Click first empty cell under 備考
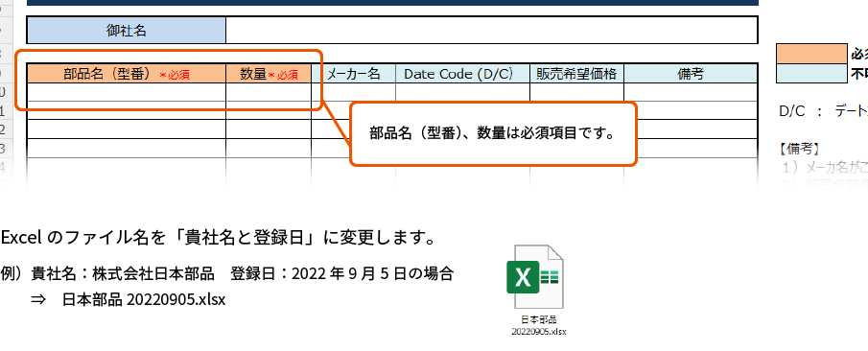 click(691, 92)
